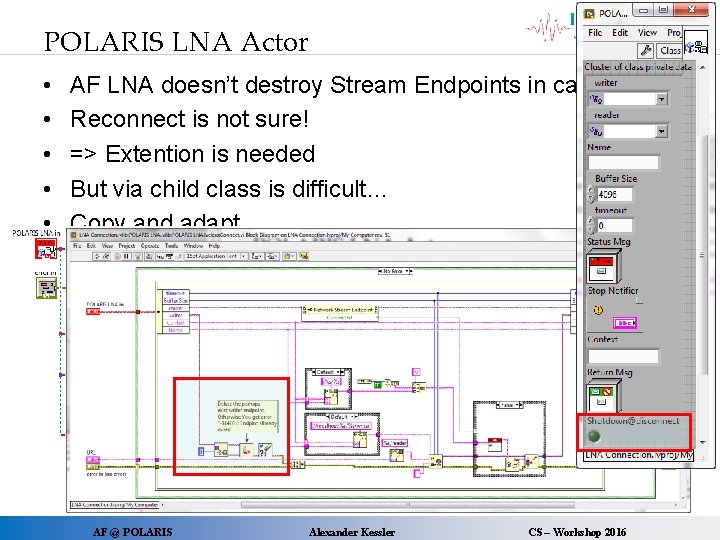Click the POLARIS LNA in class icon at left

[46, 249]
